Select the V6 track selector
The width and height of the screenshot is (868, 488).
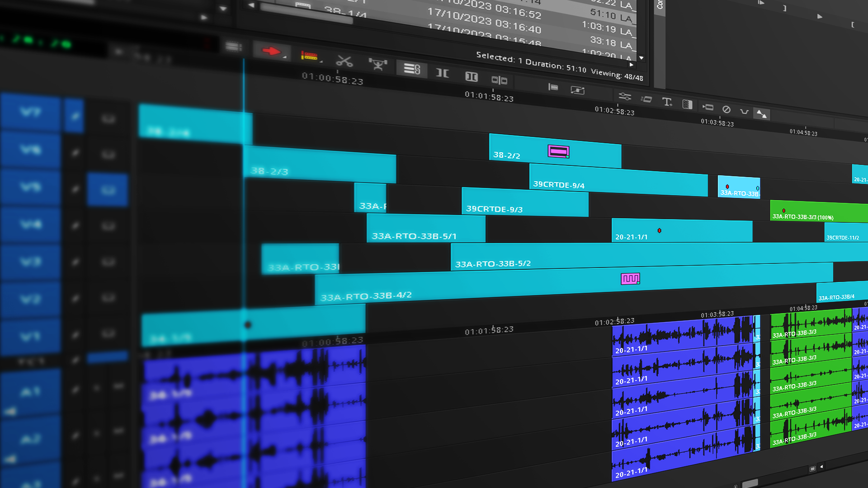click(x=30, y=150)
